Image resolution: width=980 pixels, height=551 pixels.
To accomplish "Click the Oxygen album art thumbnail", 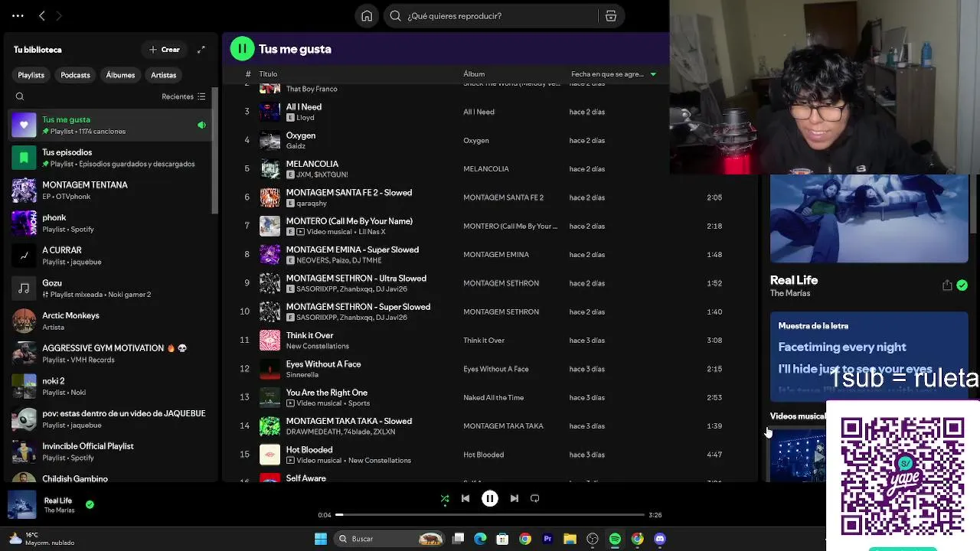I will pos(269,140).
